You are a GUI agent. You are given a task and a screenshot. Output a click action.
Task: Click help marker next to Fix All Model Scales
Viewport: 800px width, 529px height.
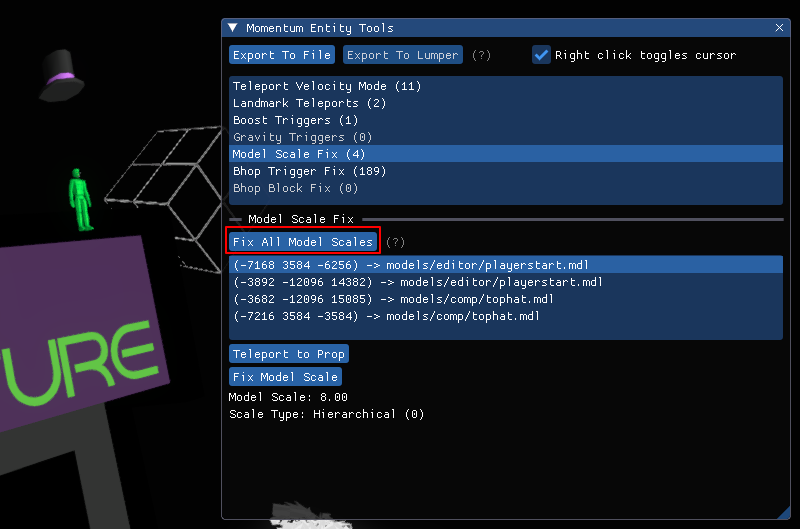click(396, 242)
